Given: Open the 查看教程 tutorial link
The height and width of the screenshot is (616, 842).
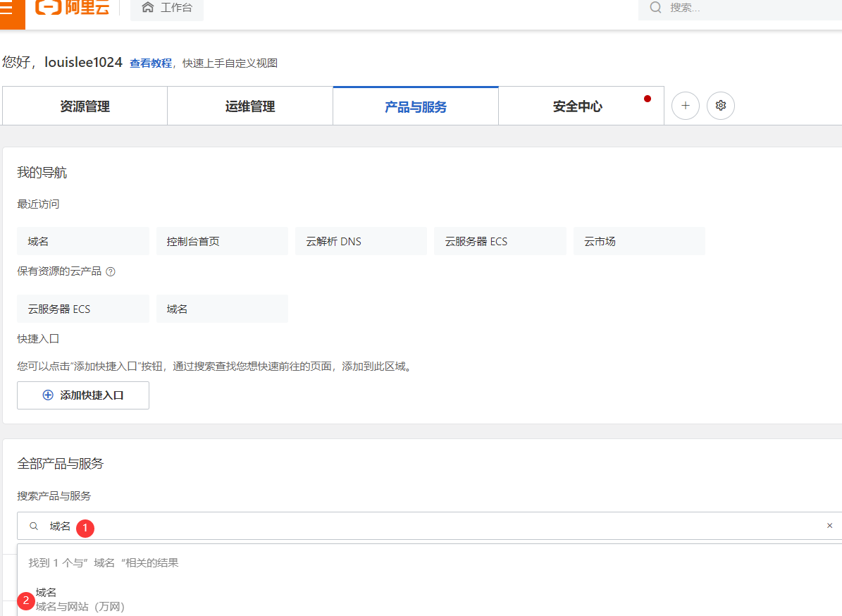Looking at the screenshot, I should 151,63.
